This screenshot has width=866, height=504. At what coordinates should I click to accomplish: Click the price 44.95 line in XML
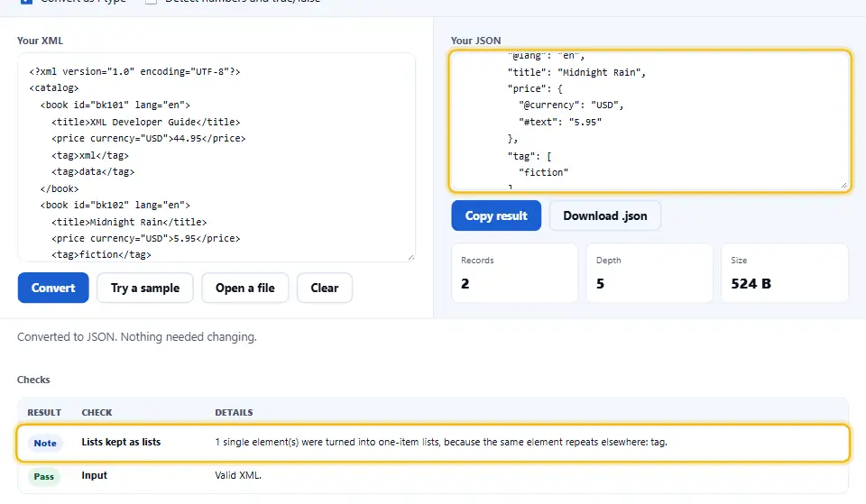pyautogui.click(x=149, y=139)
